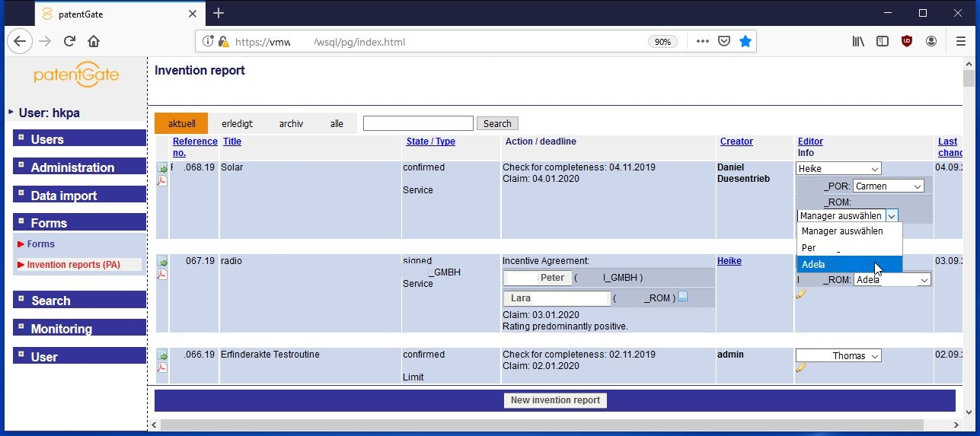Close the patentGate browser tab
This screenshot has height=436, width=980.
click(193, 14)
